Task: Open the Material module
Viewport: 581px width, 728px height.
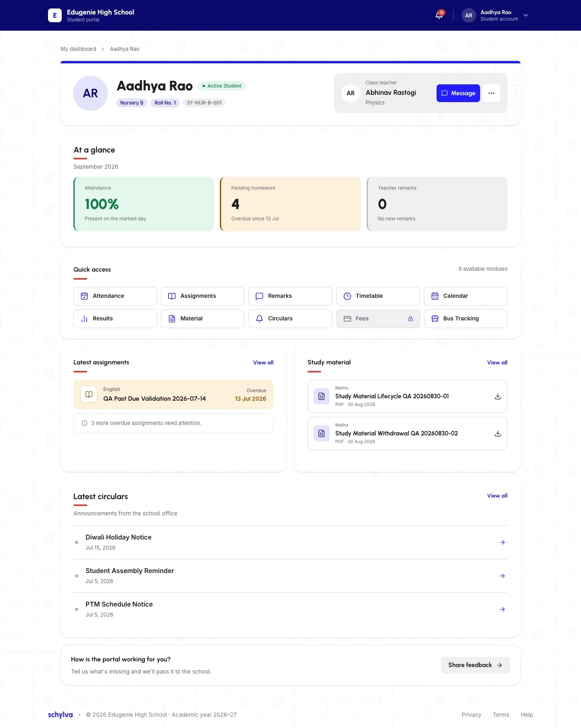Action: (x=203, y=319)
